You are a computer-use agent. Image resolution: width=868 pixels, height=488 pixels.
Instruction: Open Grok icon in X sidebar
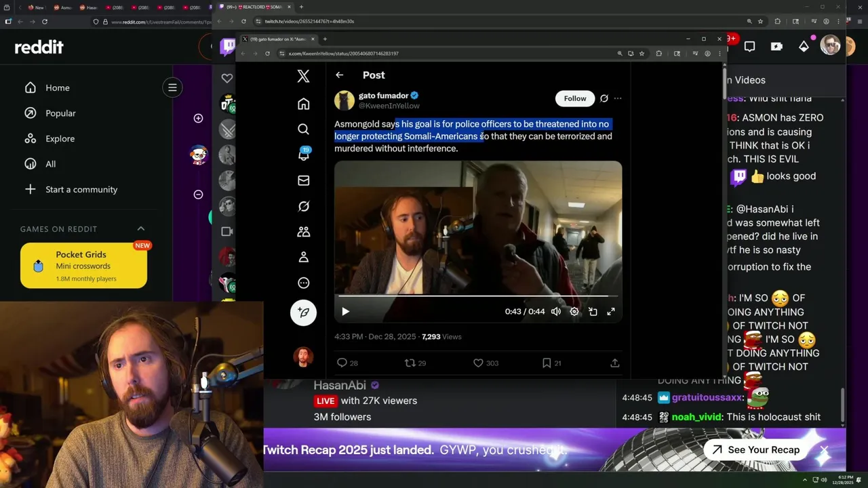coord(303,206)
